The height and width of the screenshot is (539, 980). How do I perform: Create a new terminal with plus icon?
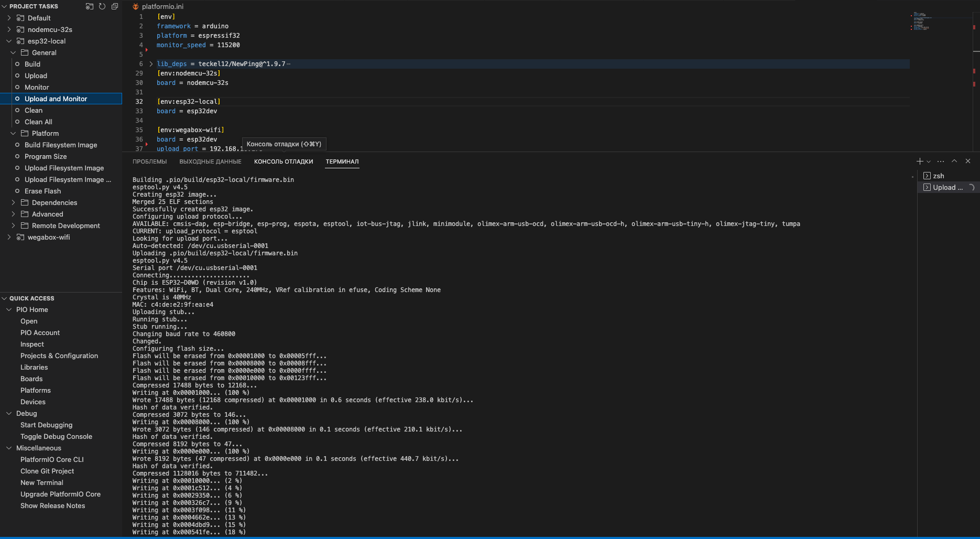[x=920, y=161]
